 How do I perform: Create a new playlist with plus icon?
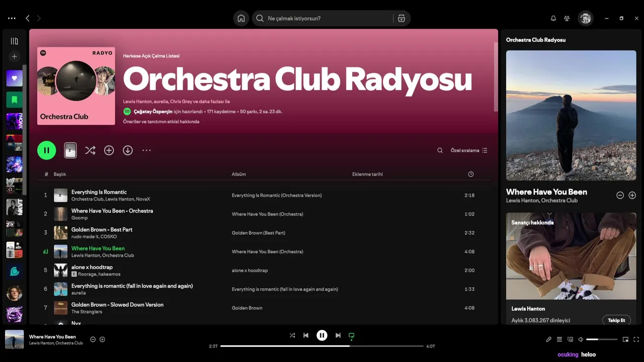point(14,57)
